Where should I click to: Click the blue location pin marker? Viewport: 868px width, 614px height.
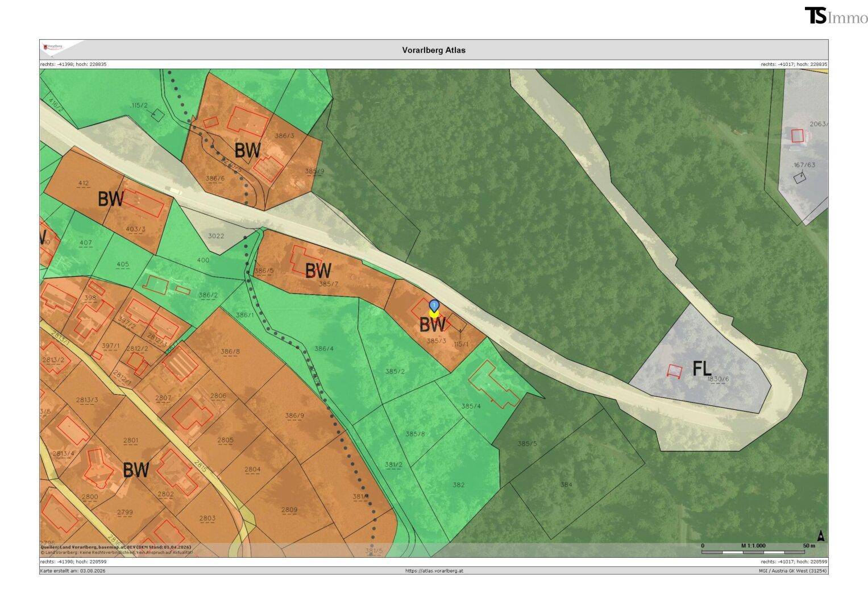click(434, 306)
